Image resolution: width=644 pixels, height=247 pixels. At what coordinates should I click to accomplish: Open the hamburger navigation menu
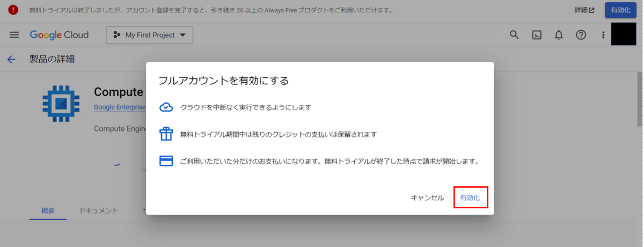click(x=14, y=35)
